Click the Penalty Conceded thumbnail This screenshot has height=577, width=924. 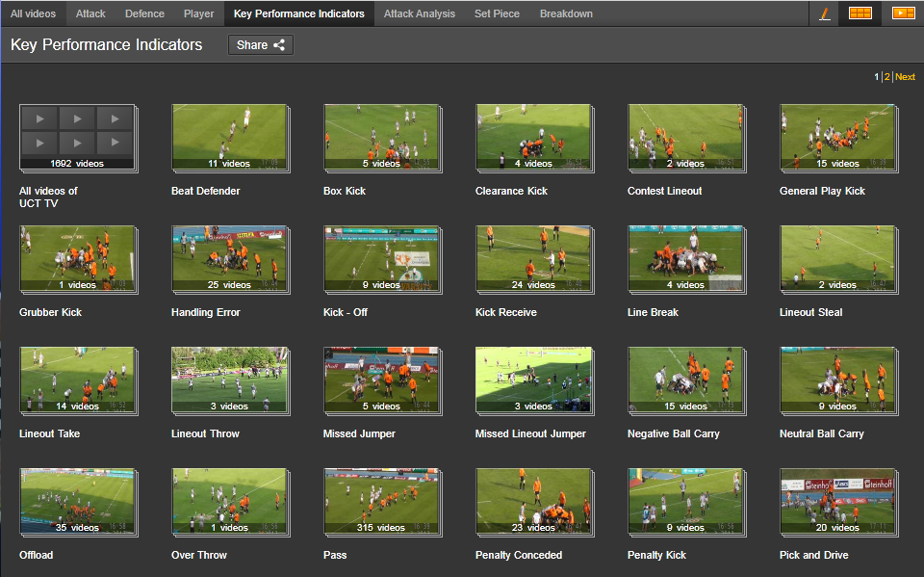click(x=532, y=502)
